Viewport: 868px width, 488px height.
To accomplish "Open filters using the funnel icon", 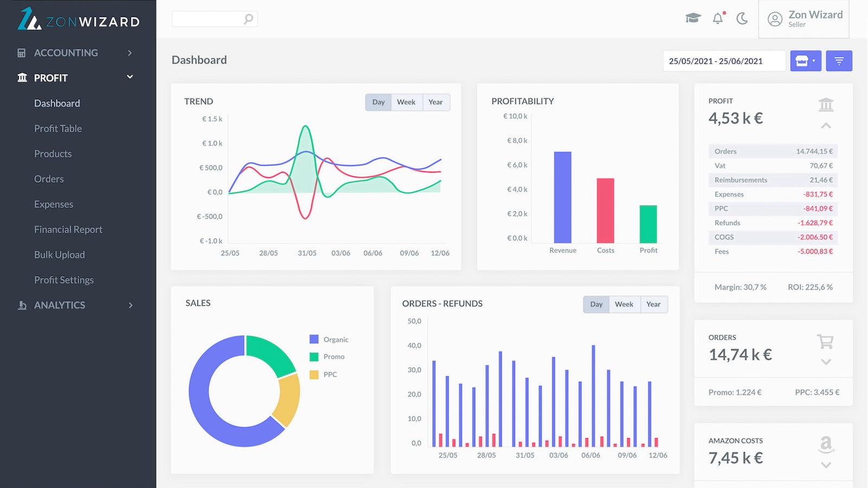I will pyautogui.click(x=839, y=61).
